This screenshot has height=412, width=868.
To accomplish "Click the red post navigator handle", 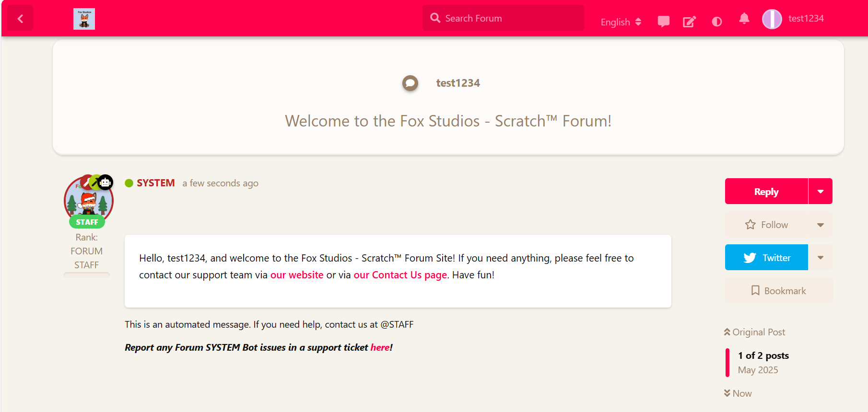I will click(x=727, y=363).
